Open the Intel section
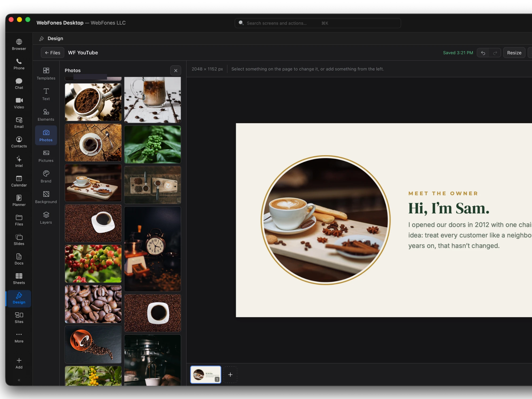This screenshot has width=532, height=399. (19, 162)
